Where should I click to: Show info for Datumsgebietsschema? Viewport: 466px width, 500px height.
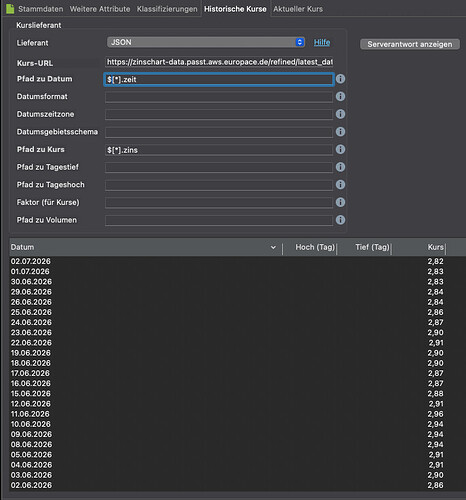[340, 132]
